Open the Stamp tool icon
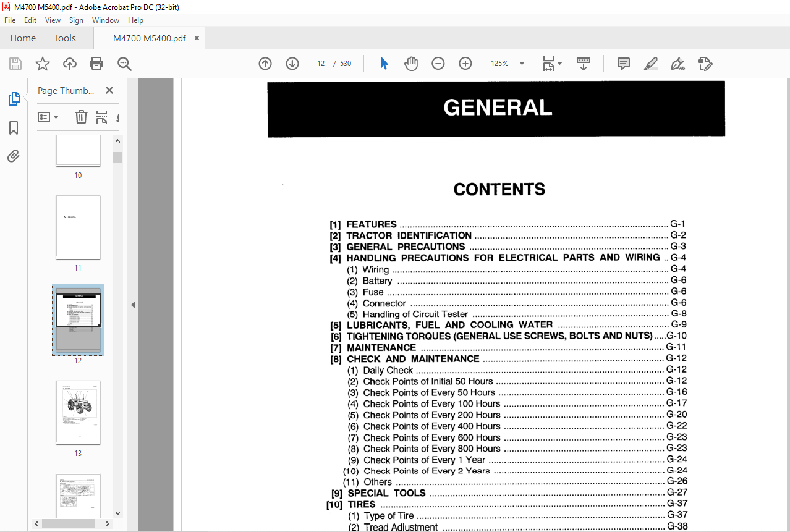This screenshot has height=532, width=790. pos(705,64)
